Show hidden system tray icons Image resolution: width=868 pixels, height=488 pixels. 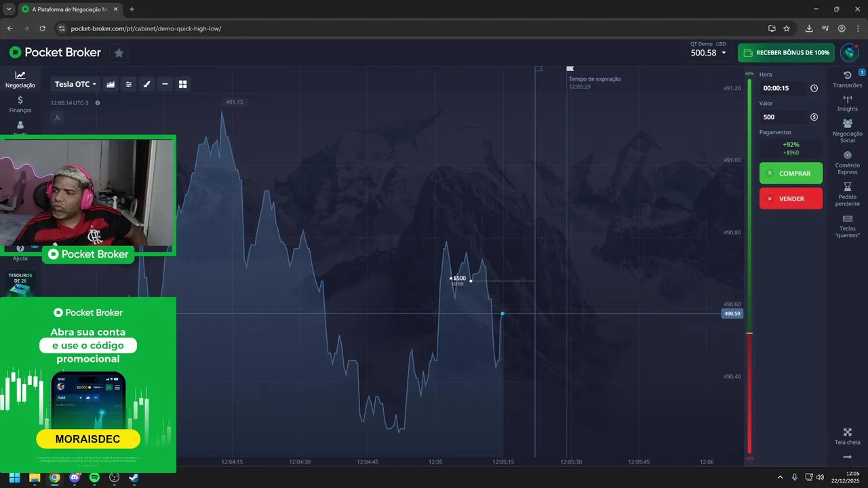(x=780, y=478)
